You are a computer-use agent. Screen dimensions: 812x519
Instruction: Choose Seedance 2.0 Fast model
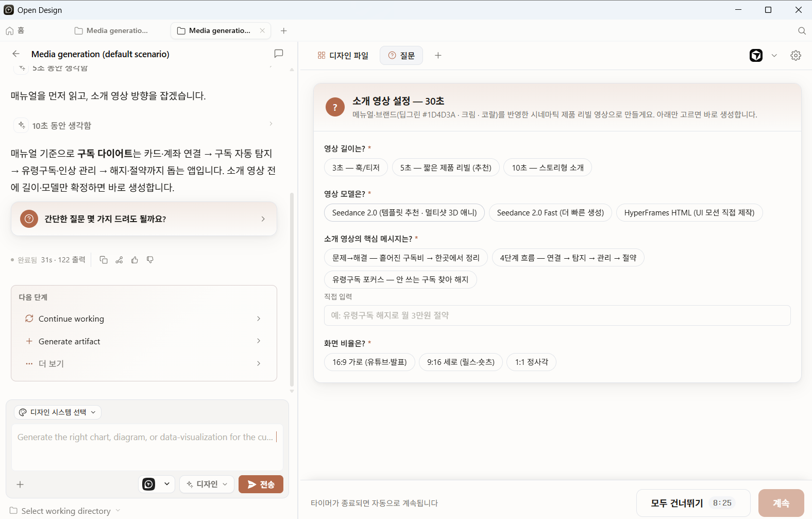pos(550,212)
